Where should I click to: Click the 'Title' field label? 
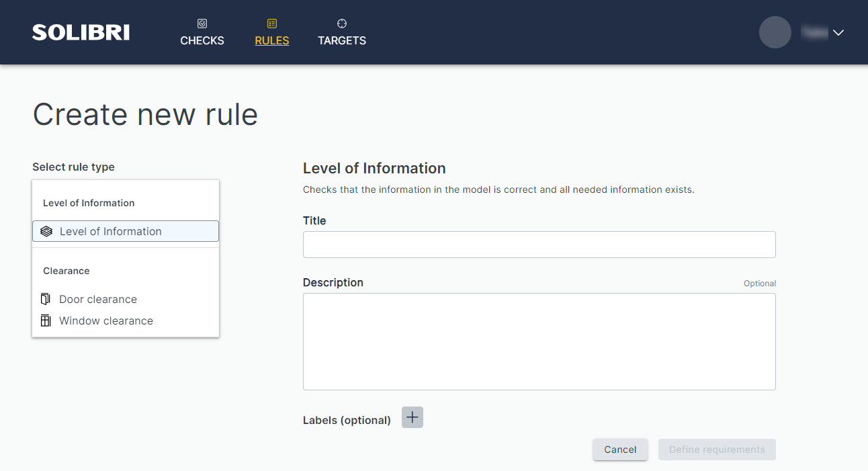point(314,220)
